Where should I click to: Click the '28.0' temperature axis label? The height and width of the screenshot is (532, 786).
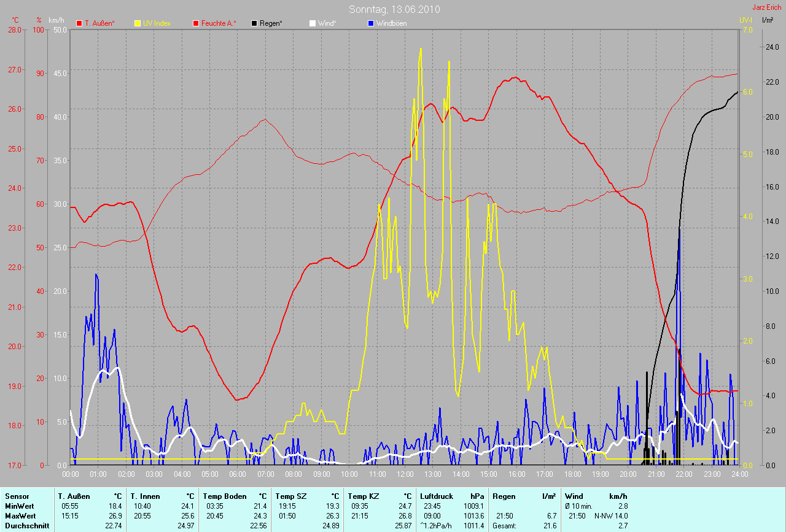(x=14, y=29)
